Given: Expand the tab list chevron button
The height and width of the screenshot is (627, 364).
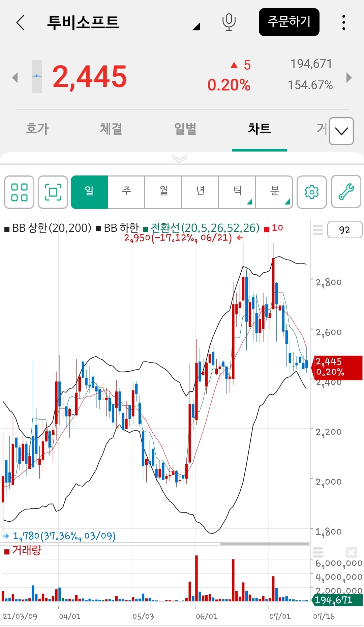Looking at the screenshot, I should (341, 131).
